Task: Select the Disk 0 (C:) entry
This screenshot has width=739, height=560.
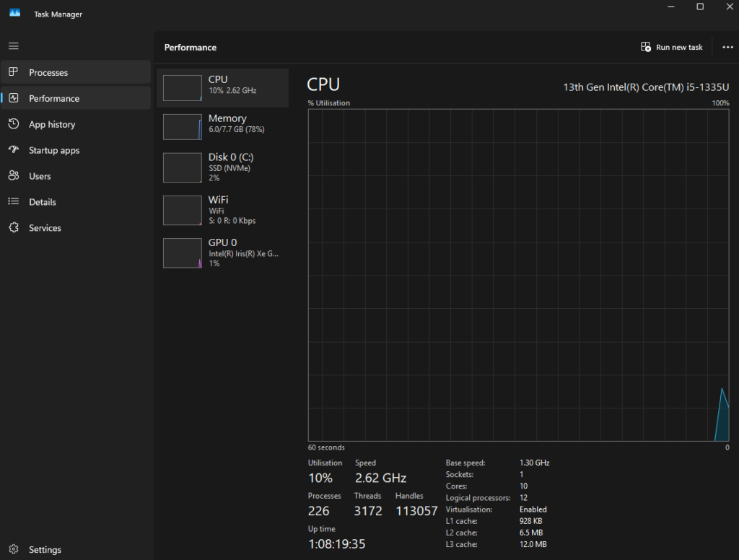Action: 222,167
